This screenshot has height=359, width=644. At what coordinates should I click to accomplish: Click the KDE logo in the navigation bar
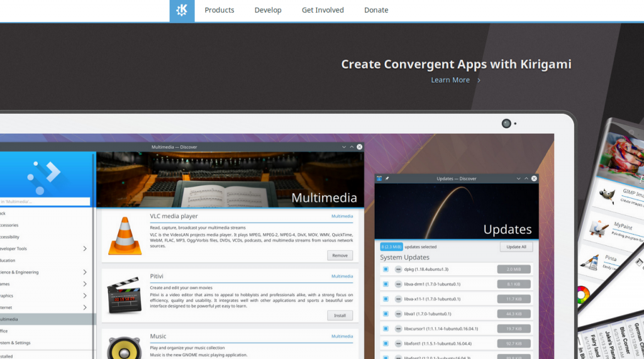pos(182,10)
